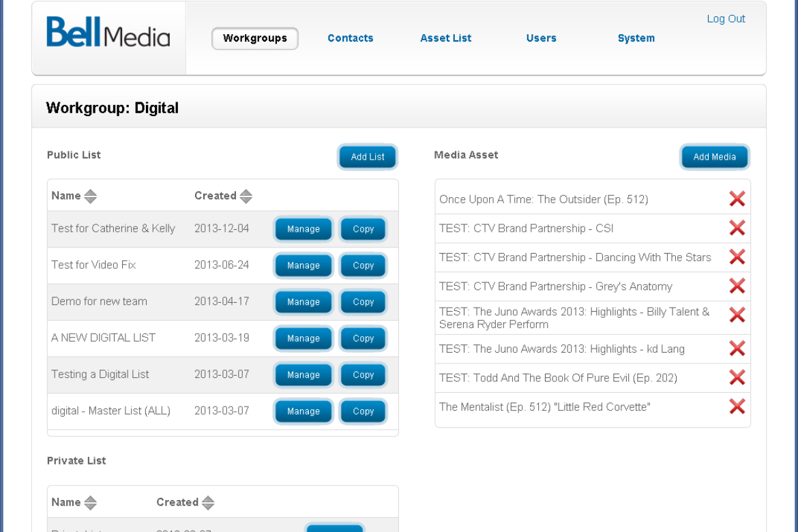
Task: Click the 2013-12-04 created date
Action: (222, 228)
